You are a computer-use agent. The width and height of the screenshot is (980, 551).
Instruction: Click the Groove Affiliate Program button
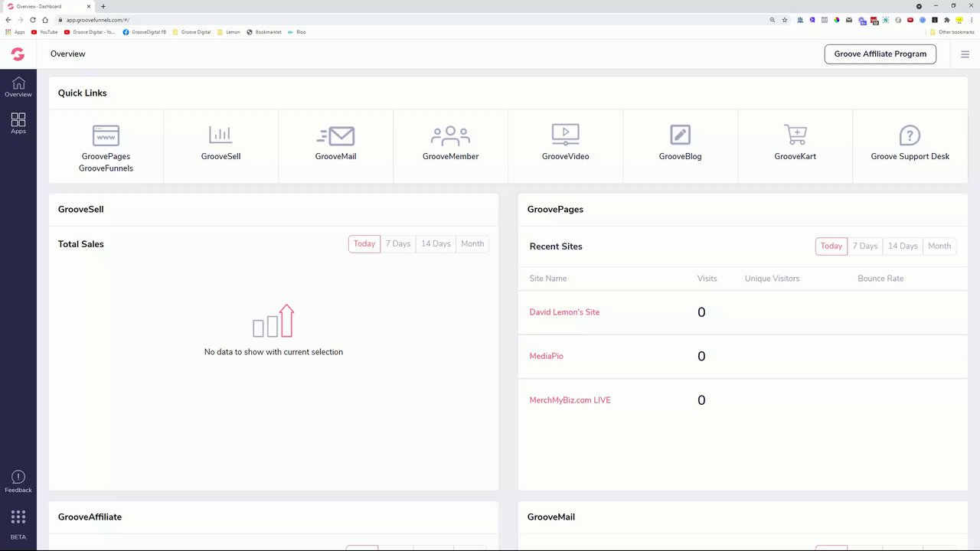tap(880, 54)
